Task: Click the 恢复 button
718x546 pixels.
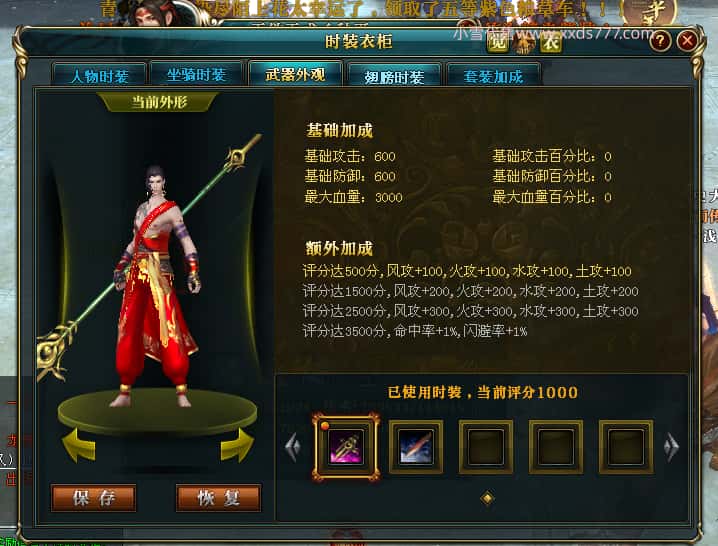Action: [219, 498]
